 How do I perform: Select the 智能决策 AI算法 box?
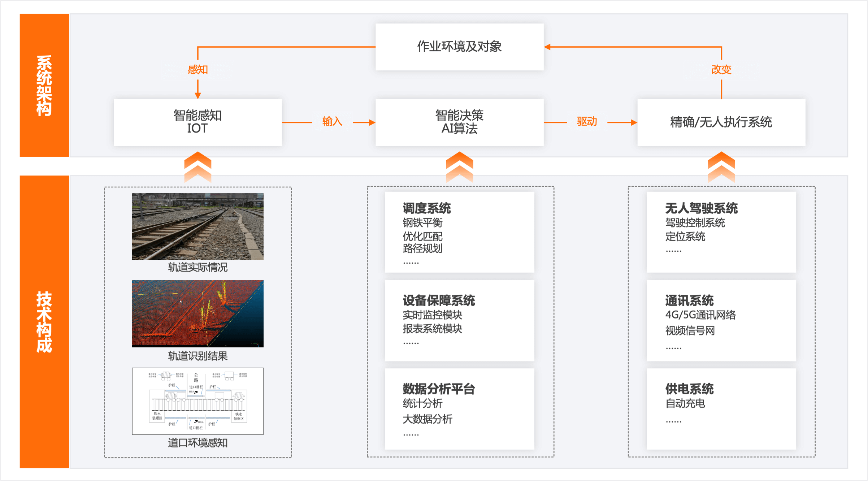[x=459, y=122]
